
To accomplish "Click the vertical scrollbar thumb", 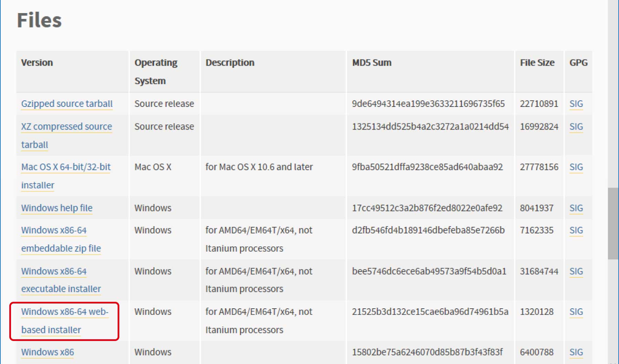I will click(x=613, y=223).
